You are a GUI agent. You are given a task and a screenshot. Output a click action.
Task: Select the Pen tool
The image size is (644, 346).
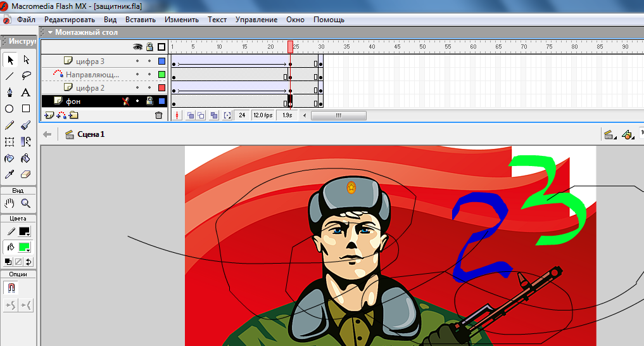click(x=10, y=93)
